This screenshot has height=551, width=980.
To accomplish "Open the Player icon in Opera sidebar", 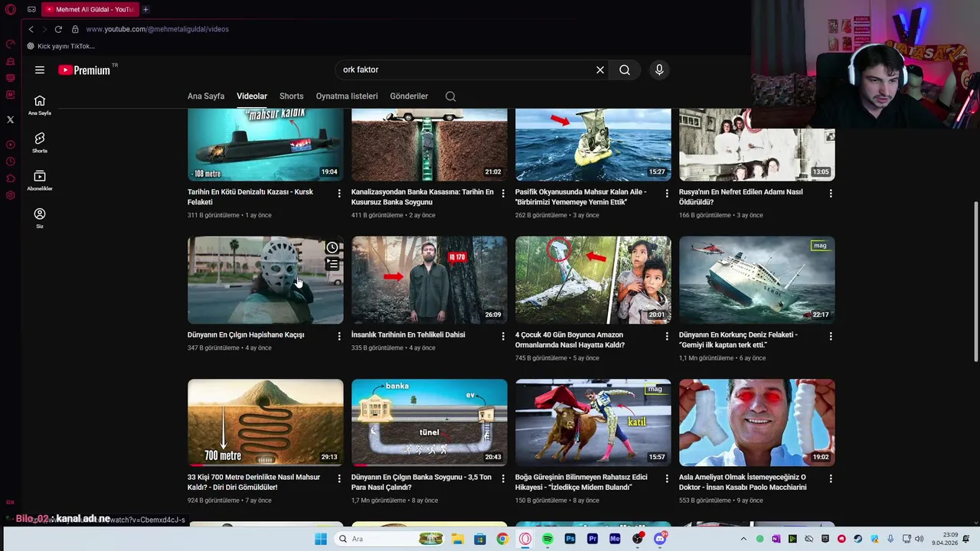I will point(11,145).
